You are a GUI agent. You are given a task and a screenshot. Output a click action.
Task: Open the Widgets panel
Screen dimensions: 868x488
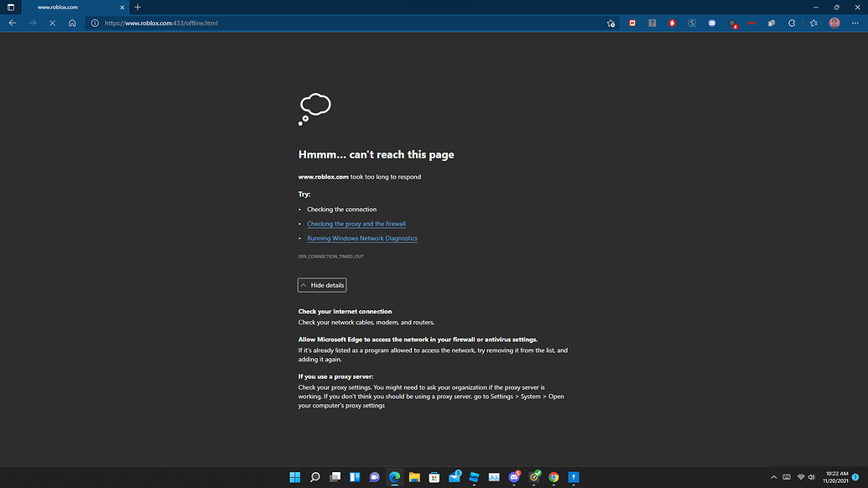pyautogui.click(x=355, y=477)
